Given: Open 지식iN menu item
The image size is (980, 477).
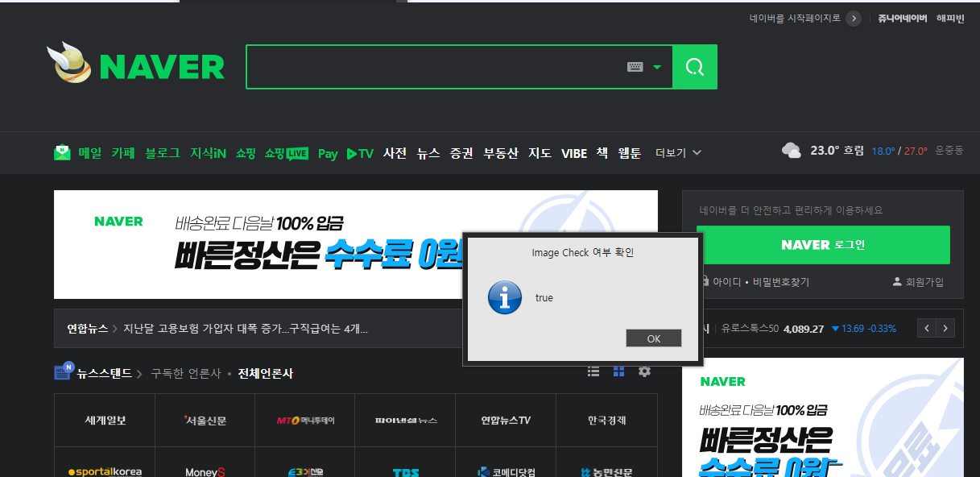Looking at the screenshot, I should pos(208,153).
